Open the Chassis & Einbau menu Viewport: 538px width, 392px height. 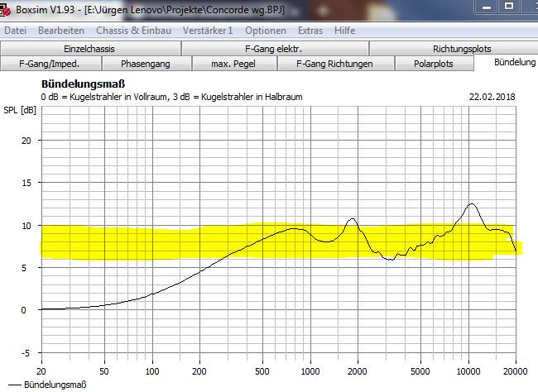tap(134, 31)
